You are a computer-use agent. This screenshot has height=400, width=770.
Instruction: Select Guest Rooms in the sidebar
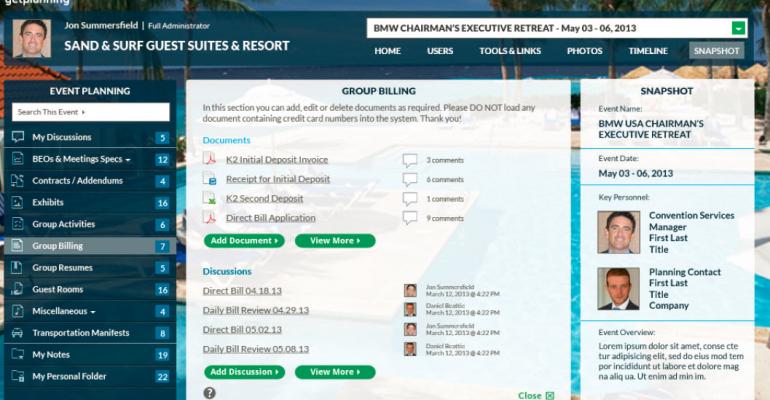[x=90, y=289]
